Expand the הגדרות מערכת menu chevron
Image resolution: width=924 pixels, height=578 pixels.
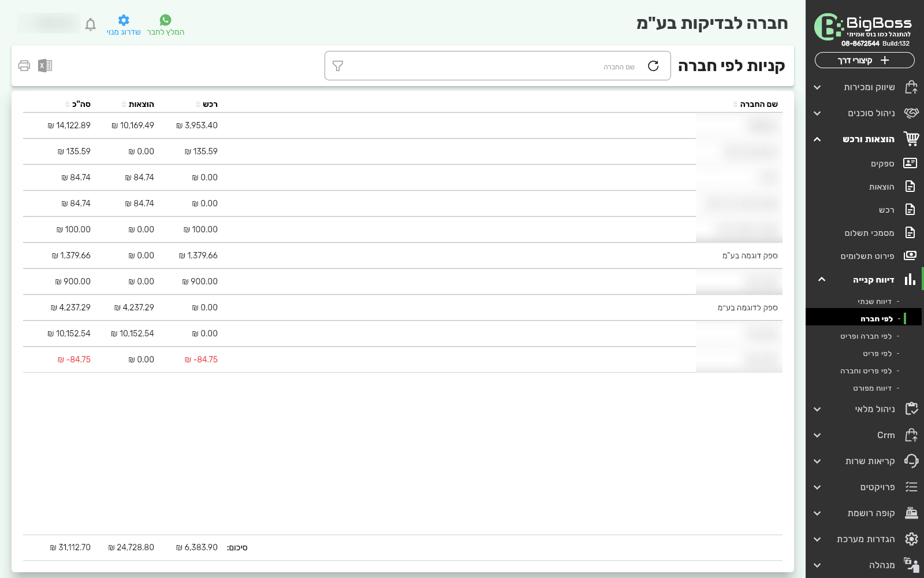coord(817,539)
